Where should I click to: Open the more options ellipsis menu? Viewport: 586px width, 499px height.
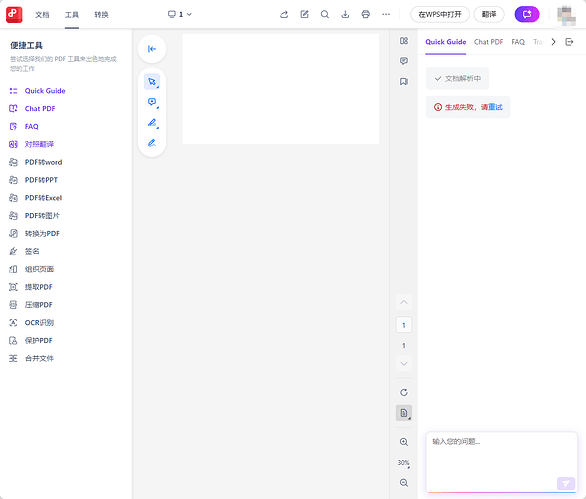coord(386,15)
